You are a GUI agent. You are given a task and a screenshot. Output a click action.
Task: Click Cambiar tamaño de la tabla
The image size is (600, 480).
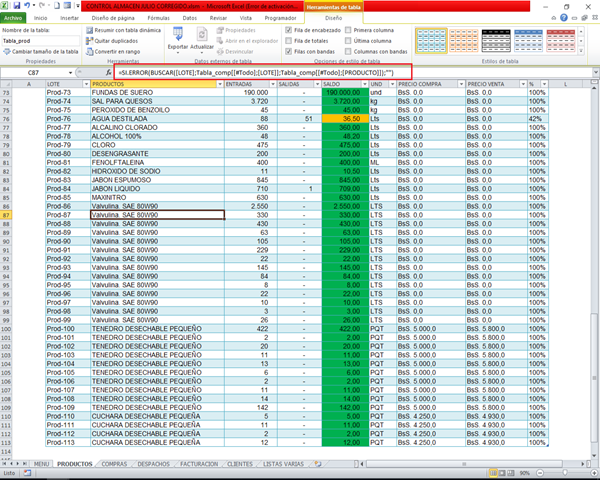coord(40,51)
